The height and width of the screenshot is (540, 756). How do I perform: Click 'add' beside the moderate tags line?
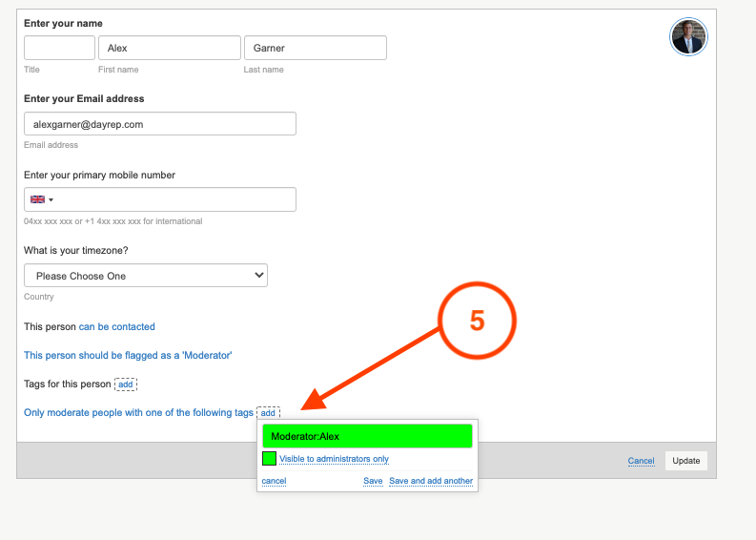point(268,413)
